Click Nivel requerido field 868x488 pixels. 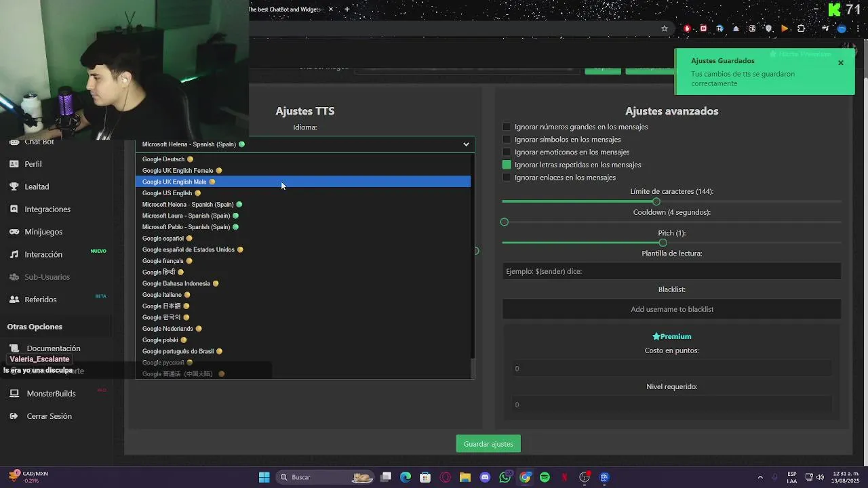click(x=671, y=405)
